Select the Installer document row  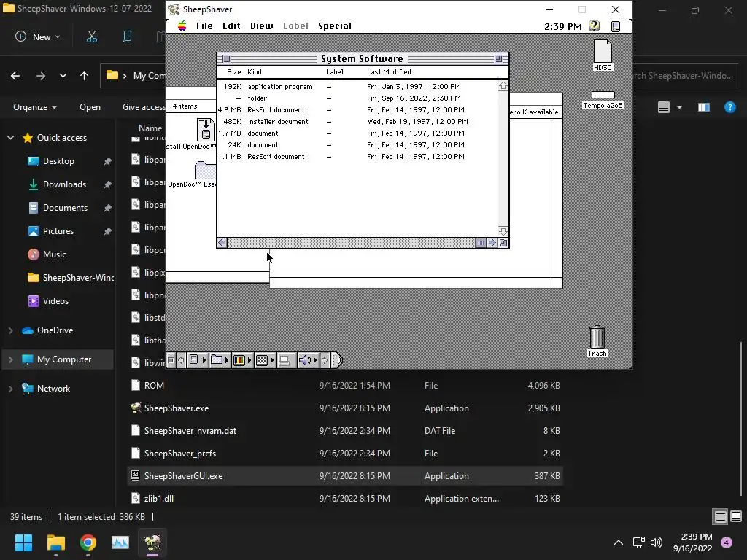coord(356,122)
